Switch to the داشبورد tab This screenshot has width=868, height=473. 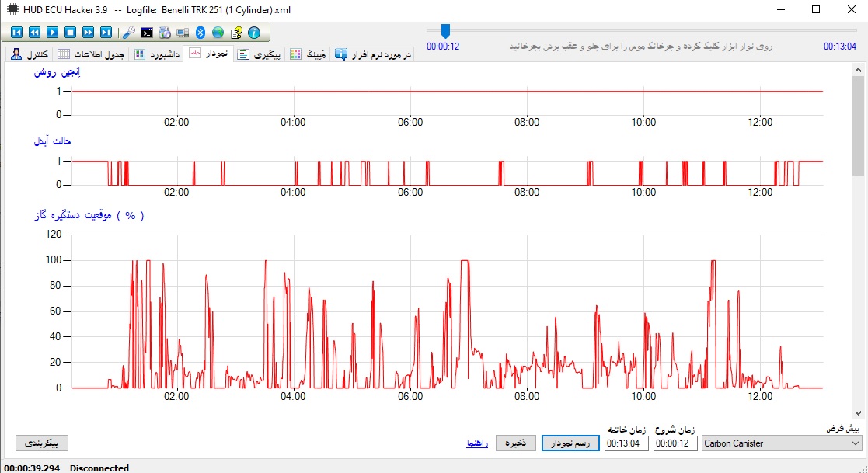point(157,54)
